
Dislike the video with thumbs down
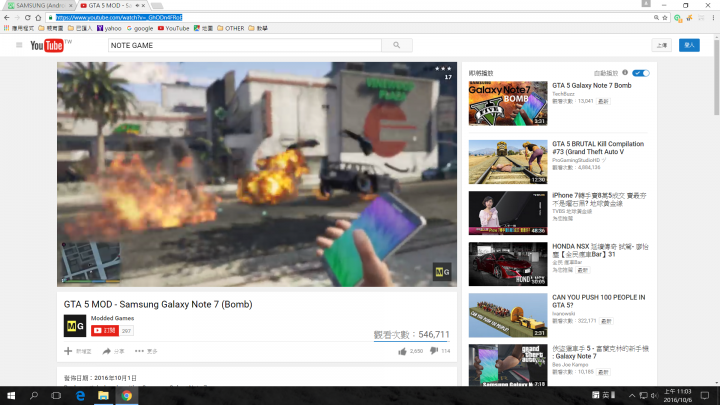pyautogui.click(x=434, y=351)
